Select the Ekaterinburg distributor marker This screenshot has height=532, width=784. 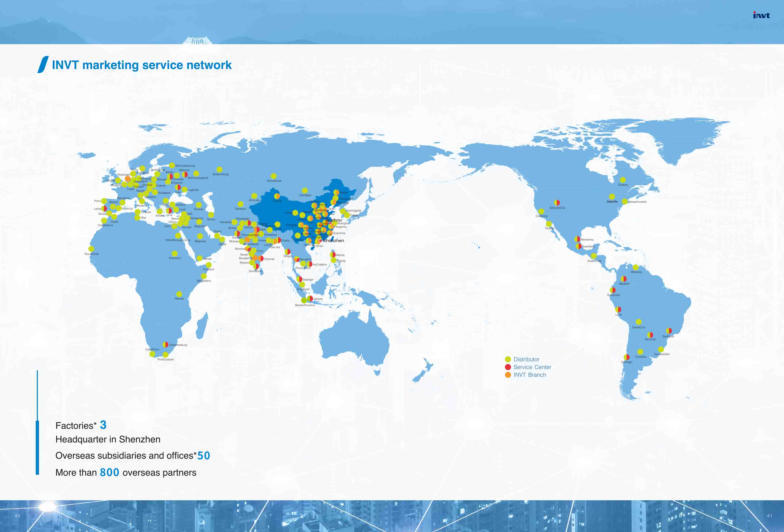click(x=219, y=169)
